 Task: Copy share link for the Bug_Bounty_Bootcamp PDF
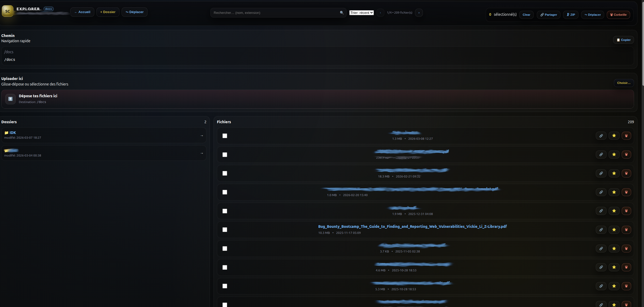tap(601, 230)
